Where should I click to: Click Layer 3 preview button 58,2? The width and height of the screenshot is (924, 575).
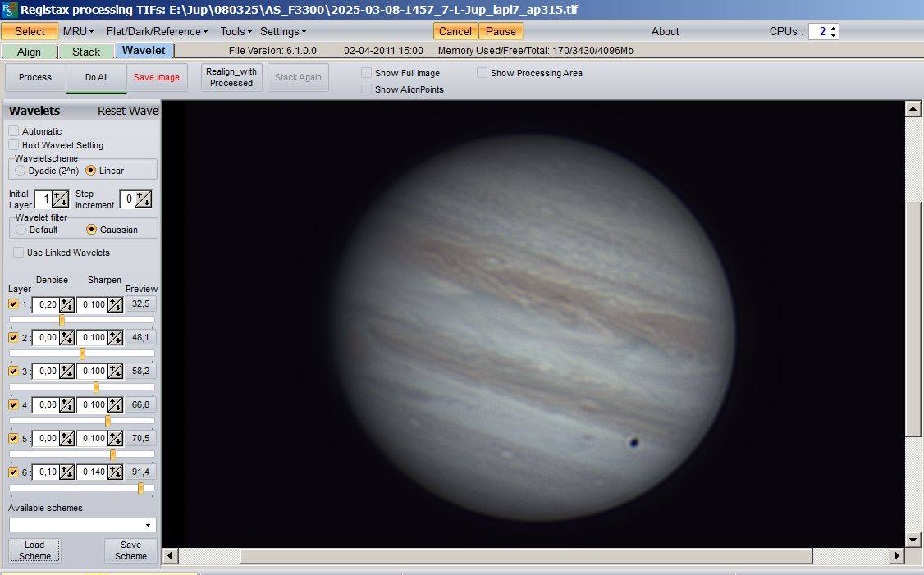(140, 372)
